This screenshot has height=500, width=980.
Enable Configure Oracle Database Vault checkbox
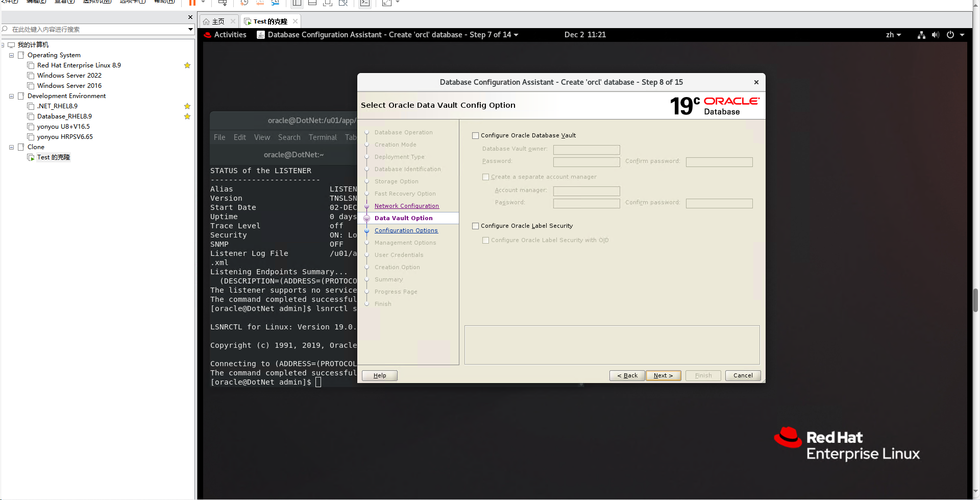(476, 136)
